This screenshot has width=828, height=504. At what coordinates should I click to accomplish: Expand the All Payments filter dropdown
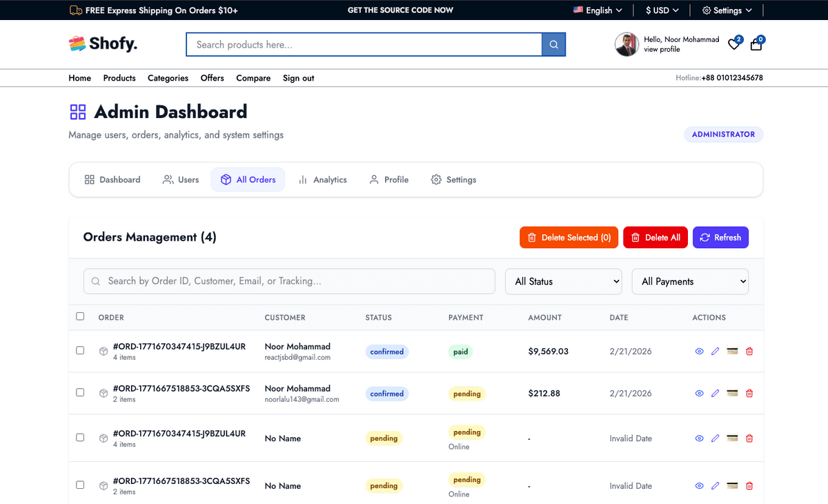point(690,281)
